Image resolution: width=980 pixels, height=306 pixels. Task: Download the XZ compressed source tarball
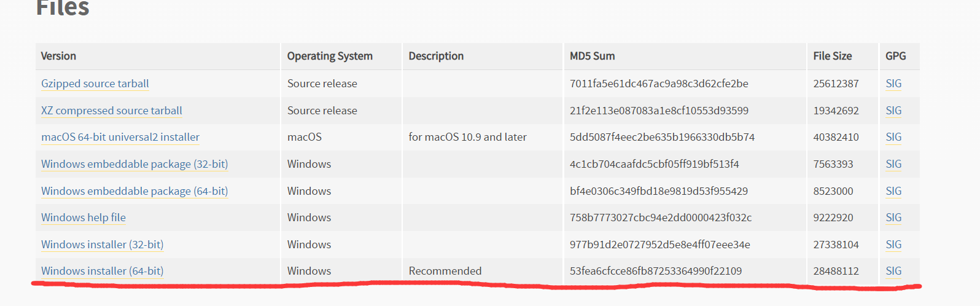(111, 111)
